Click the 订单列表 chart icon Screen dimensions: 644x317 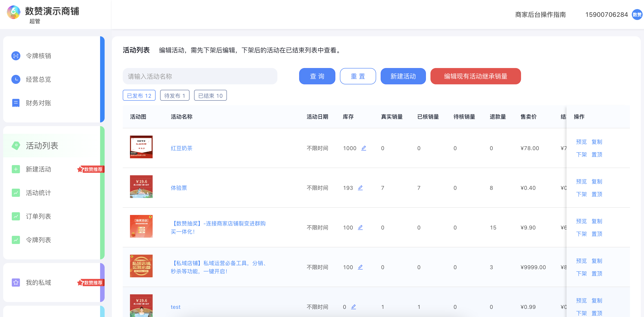[16, 216]
